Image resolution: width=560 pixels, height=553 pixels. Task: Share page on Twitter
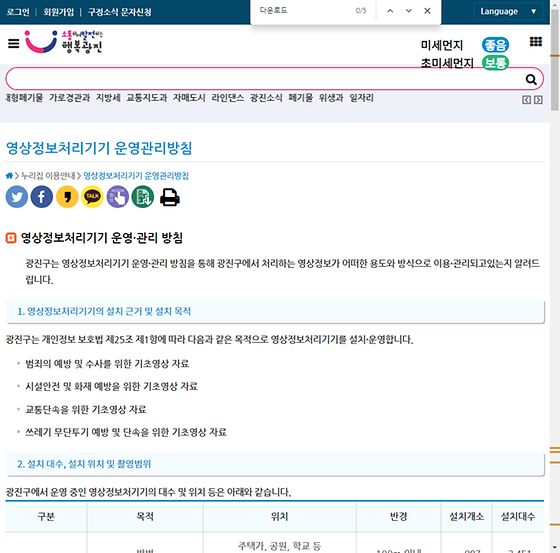[x=17, y=197]
